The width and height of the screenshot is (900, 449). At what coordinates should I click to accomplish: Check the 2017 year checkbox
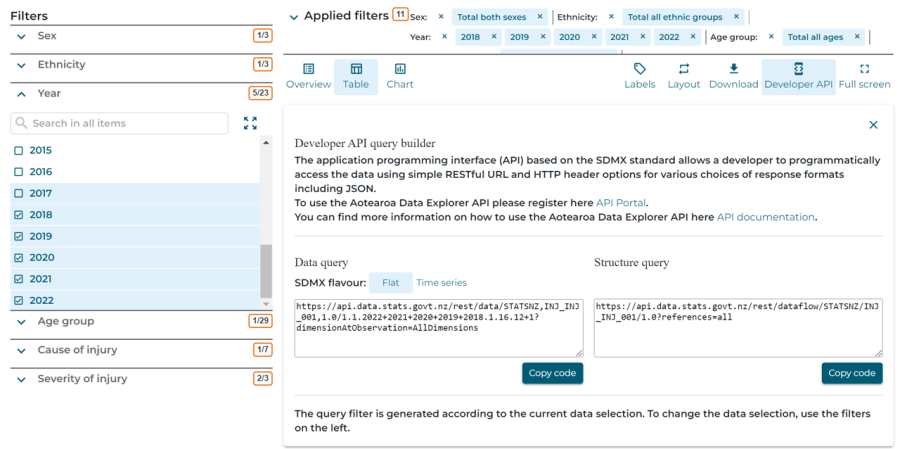19,193
